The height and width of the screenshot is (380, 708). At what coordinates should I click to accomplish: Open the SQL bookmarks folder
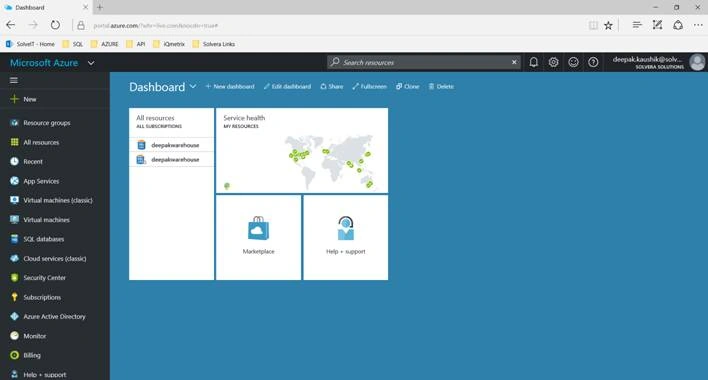[x=72, y=44]
